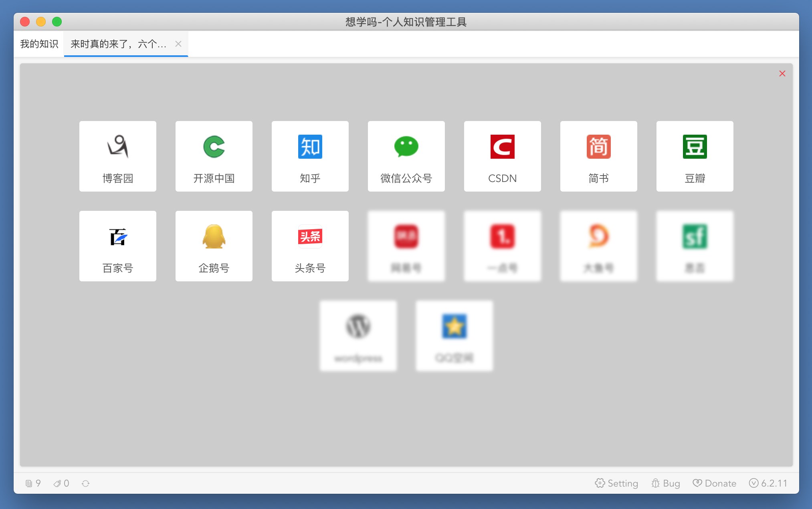Image resolution: width=812 pixels, height=509 pixels.
Task: Select the 微信公众号 WeChat card
Action: click(406, 156)
